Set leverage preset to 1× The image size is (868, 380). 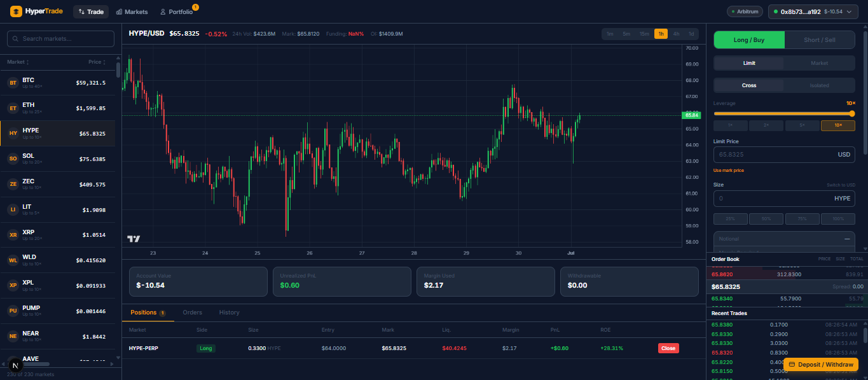click(x=731, y=125)
